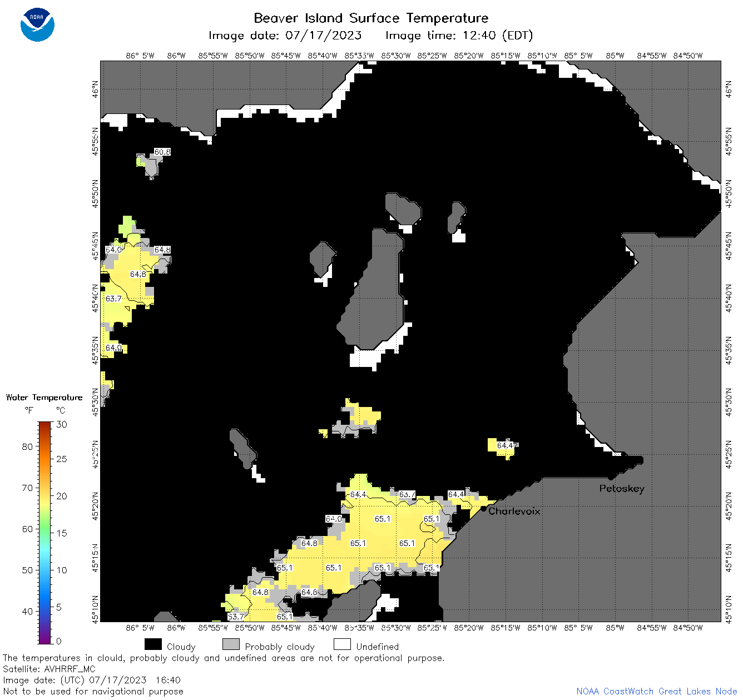The height and width of the screenshot is (700, 743).
Task: Click the 'Image date: (UTC) 07/17/2023 16:40' line
Action: [92, 680]
